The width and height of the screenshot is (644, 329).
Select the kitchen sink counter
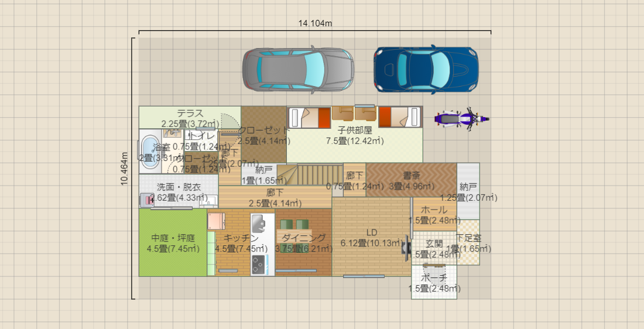(x=259, y=224)
